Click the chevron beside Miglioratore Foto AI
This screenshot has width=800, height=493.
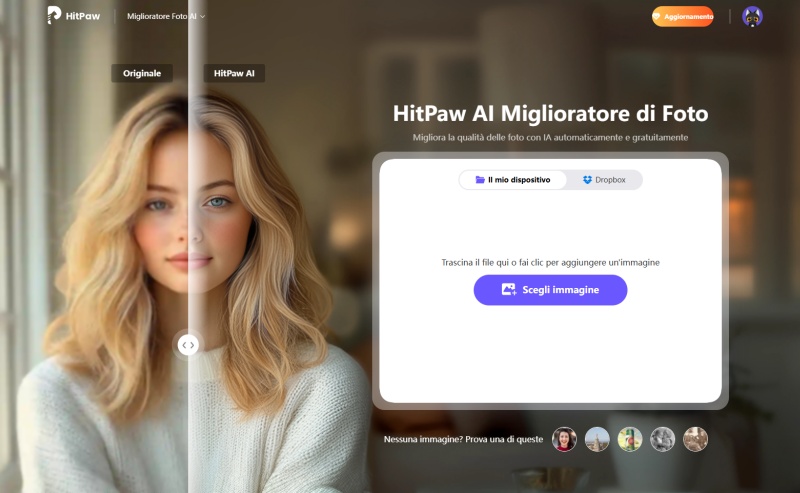coord(203,16)
